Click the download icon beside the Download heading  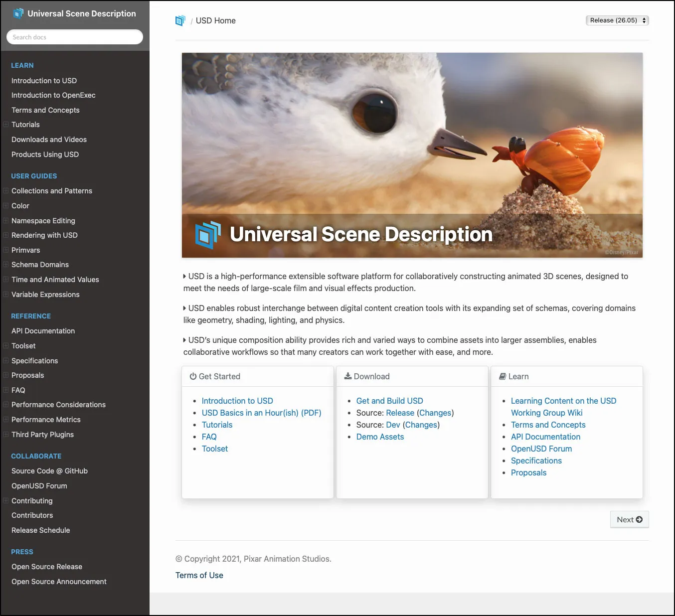click(x=348, y=376)
